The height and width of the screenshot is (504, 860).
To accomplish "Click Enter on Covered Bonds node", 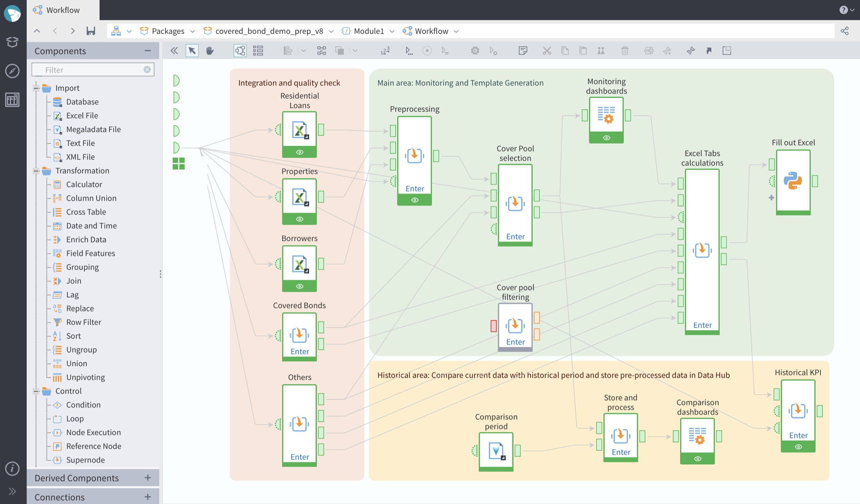I will pyautogui.click(x=299, y=352).
